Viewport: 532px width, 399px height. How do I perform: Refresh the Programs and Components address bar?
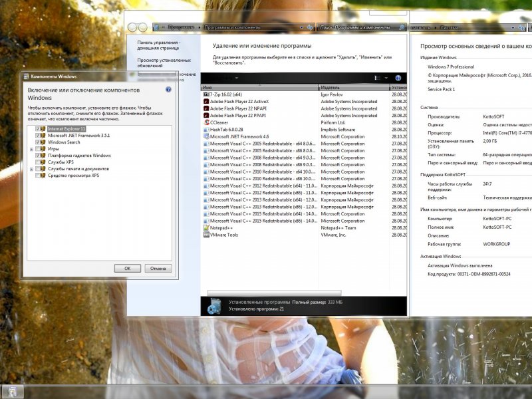coord(310,27)
